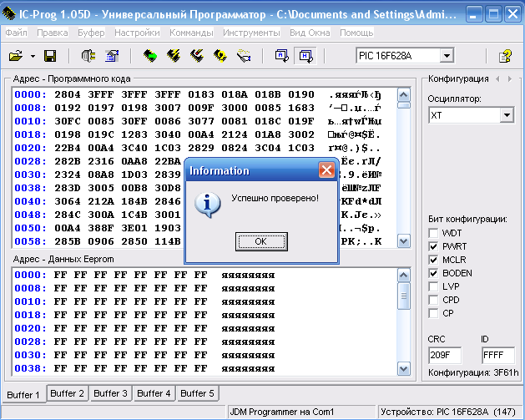This screenshot has height=420, width=525.
Task: Open the Команды menu
Action: click(191, 33)
